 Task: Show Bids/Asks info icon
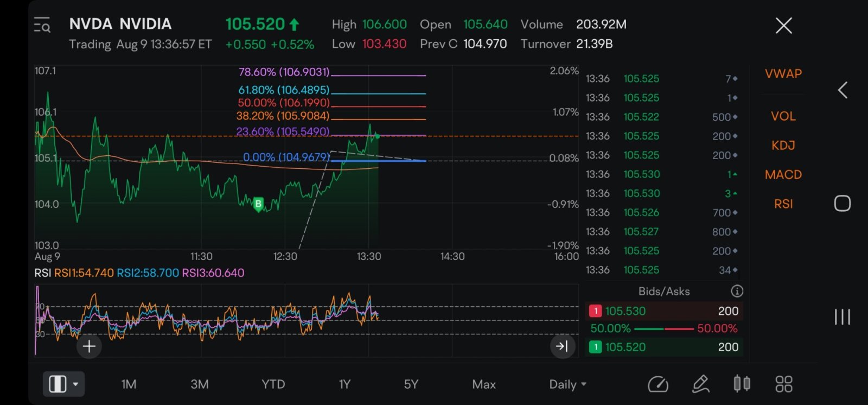tap(737, 291)
